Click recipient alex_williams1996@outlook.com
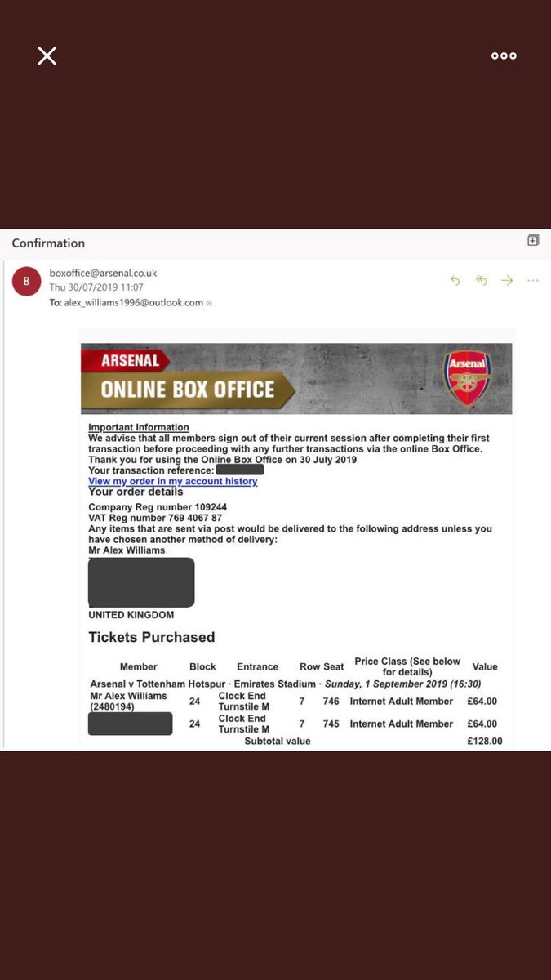551x980 pixels. pos(133,302)
